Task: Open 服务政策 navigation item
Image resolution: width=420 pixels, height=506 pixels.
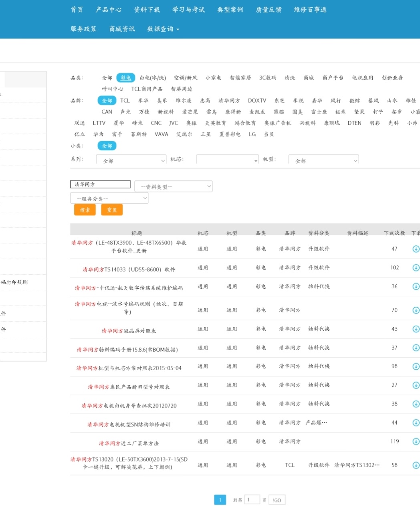Action: (x=83, y=29)
